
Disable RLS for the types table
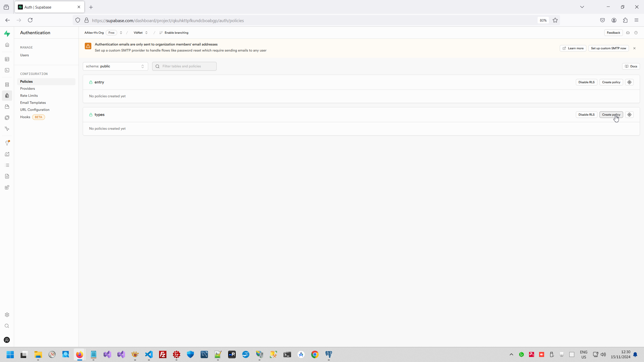pos(586,115)
